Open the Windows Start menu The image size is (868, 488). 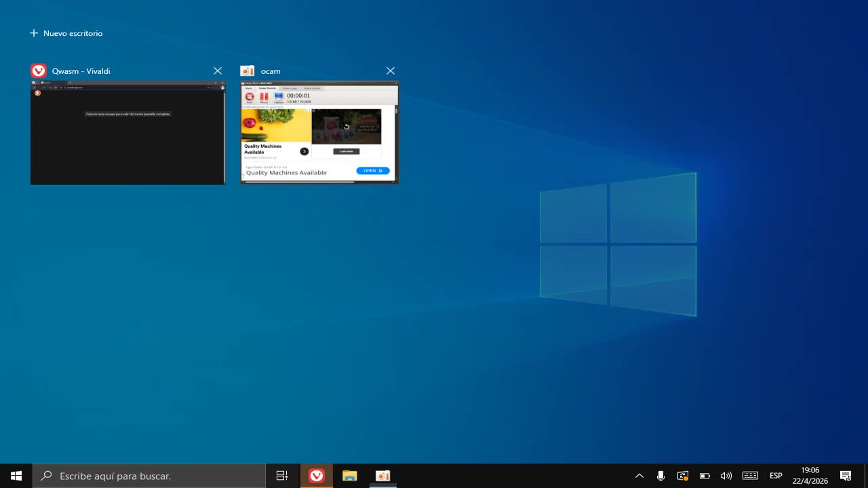point(16,476)
